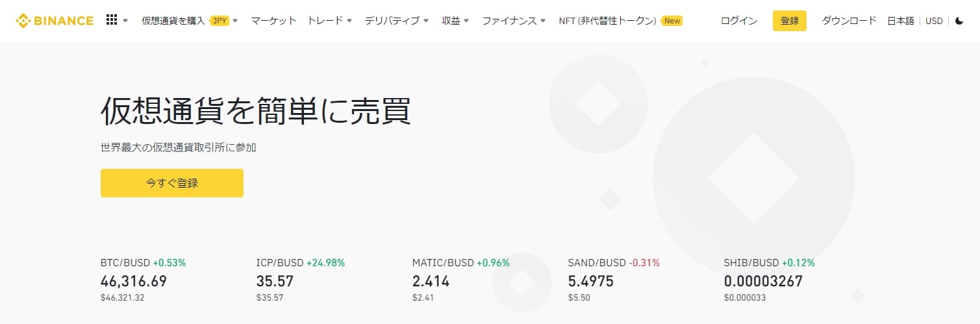
Task: Open the apps grid menu icon
Action: pos(112,21)
